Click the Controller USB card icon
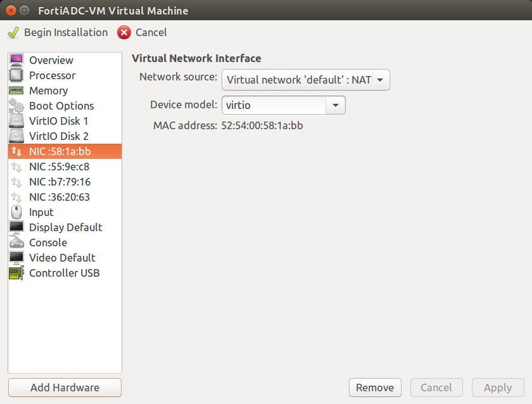 [16, 273]
